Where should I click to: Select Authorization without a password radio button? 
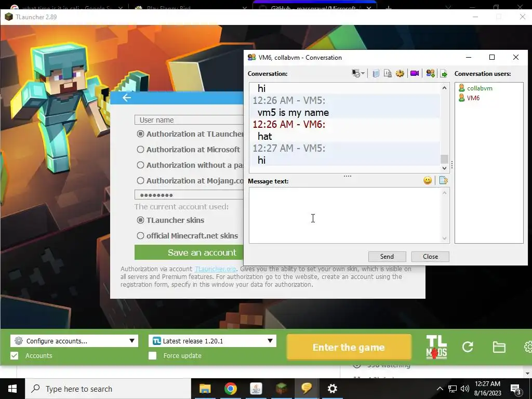coord(140,165)
